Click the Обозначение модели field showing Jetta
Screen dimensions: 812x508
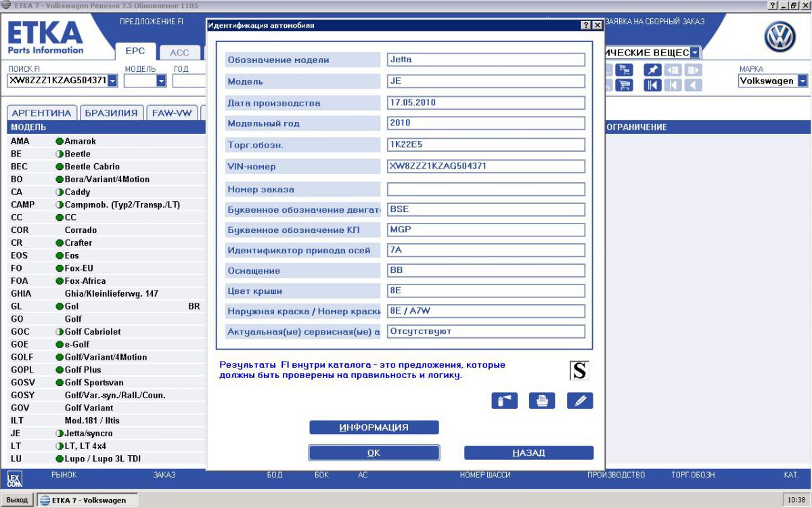point(486,60)
